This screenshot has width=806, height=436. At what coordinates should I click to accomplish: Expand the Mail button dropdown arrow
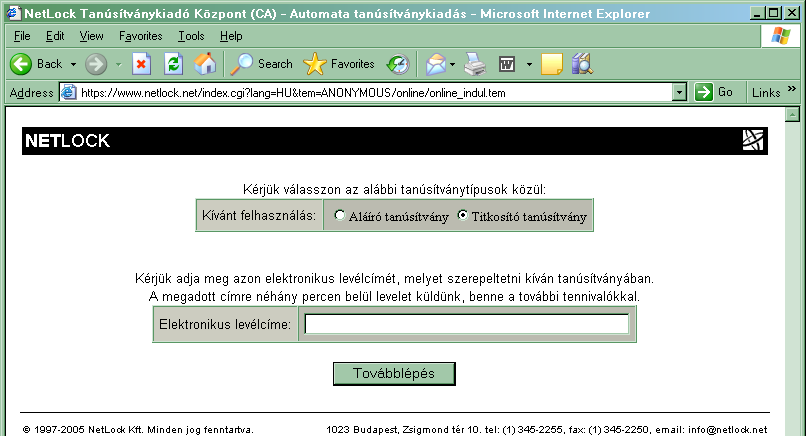[x=452, y=64]
